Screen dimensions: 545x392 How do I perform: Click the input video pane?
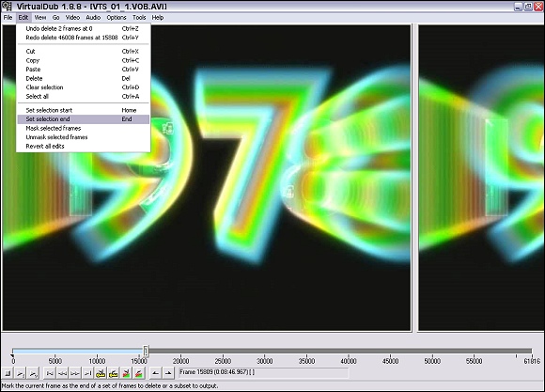point(207,178)
